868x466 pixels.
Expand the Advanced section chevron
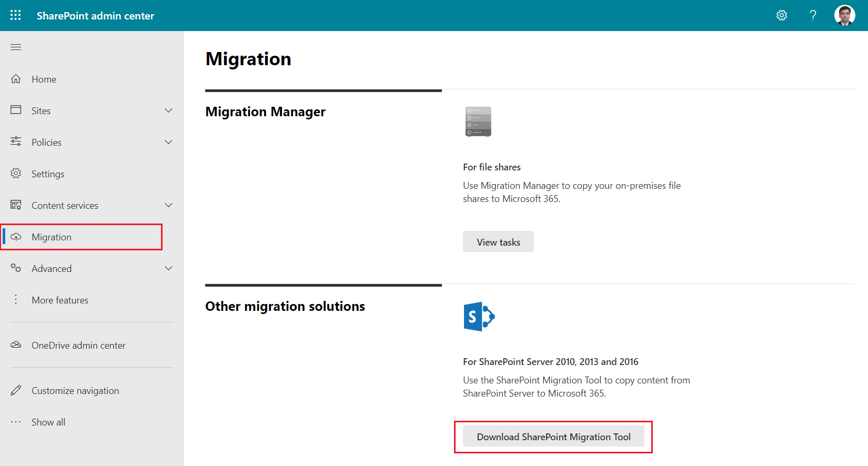168,268
